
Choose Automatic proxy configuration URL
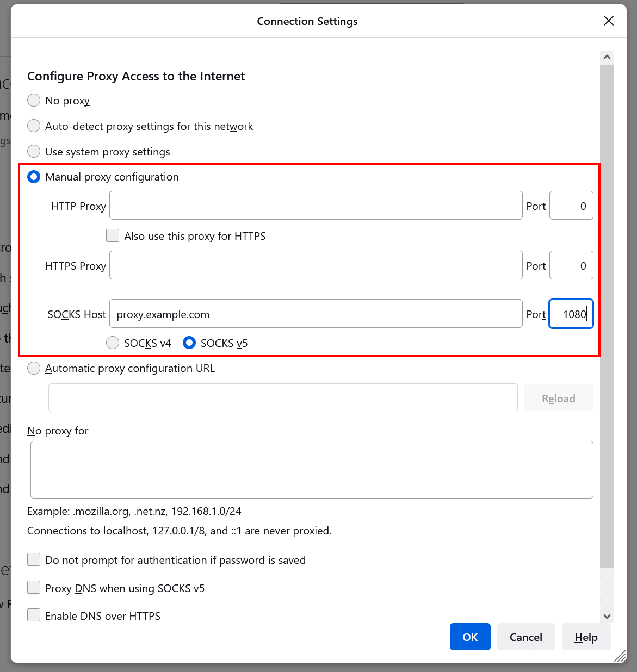[33, 368]
